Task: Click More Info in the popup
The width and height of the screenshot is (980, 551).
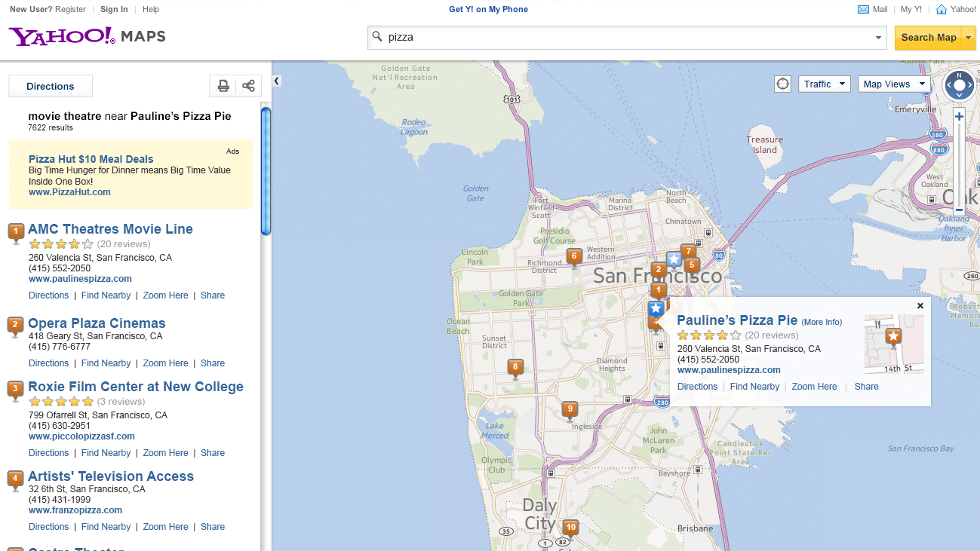Action: point(822,322)
